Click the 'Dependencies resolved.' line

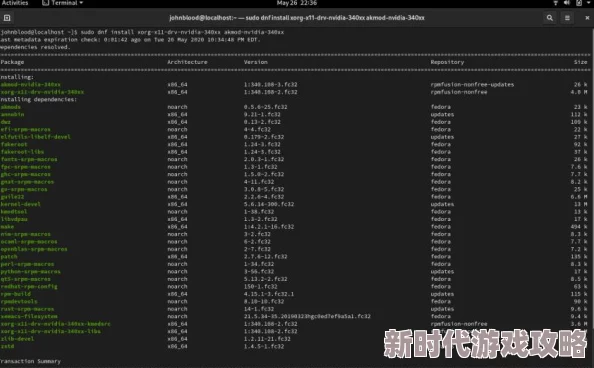(x=35, y=47)
